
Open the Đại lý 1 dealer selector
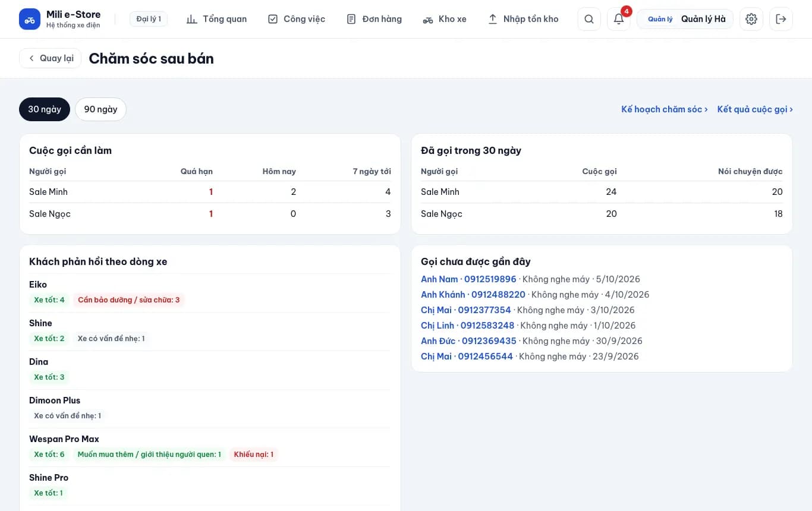point(149,19)
